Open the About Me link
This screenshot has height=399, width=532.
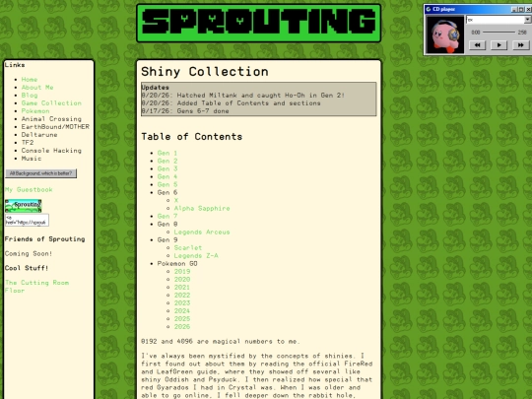tap(37, 88)
